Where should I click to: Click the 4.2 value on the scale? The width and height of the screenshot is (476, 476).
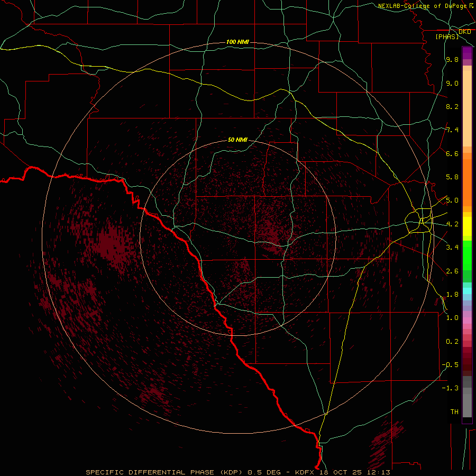coord(452,224)
